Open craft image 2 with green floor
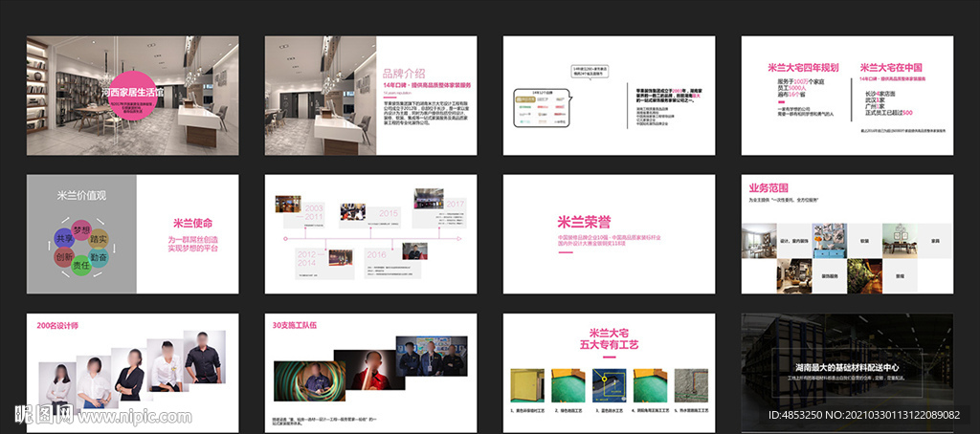This screenshot has height=434, width=980. pos(568,385)
